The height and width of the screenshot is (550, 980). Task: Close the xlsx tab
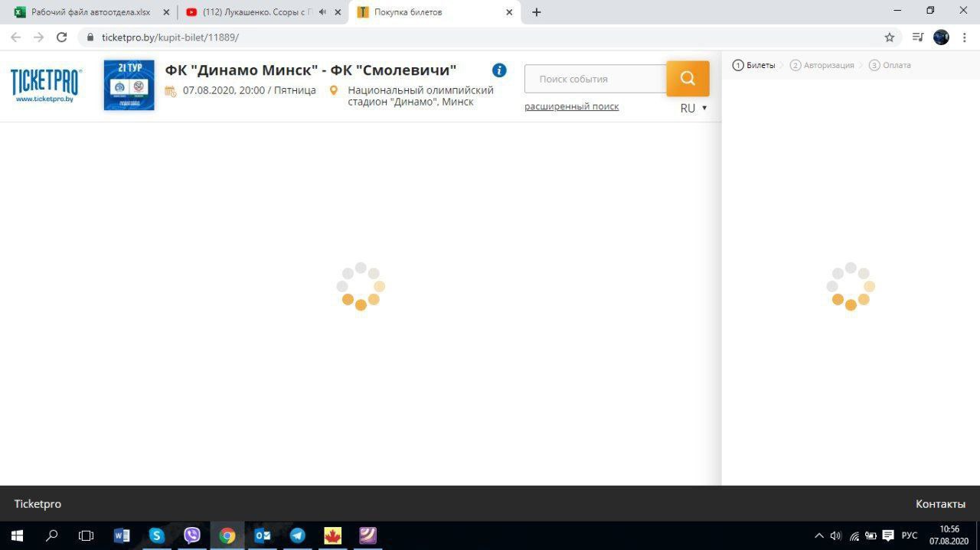pos(166,12)
